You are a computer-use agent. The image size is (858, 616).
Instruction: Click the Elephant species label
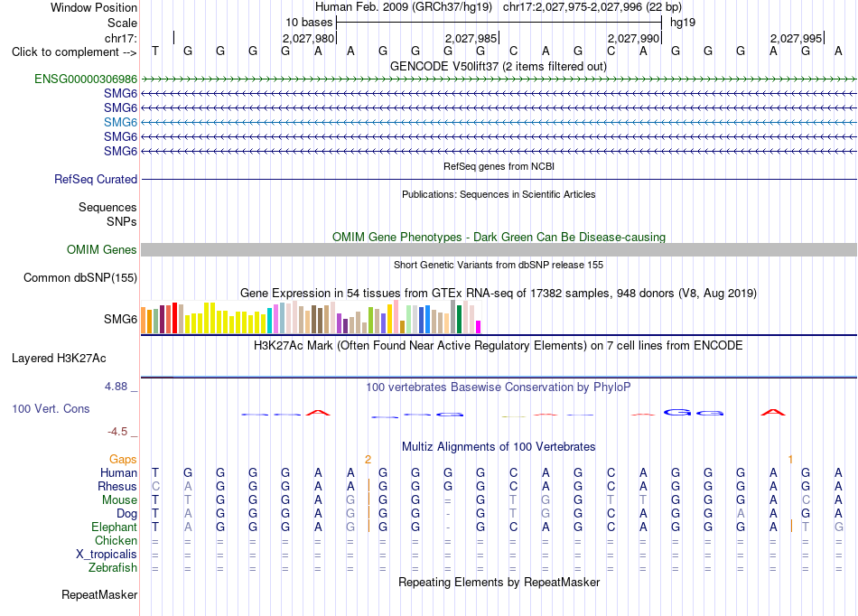[114, 527]
